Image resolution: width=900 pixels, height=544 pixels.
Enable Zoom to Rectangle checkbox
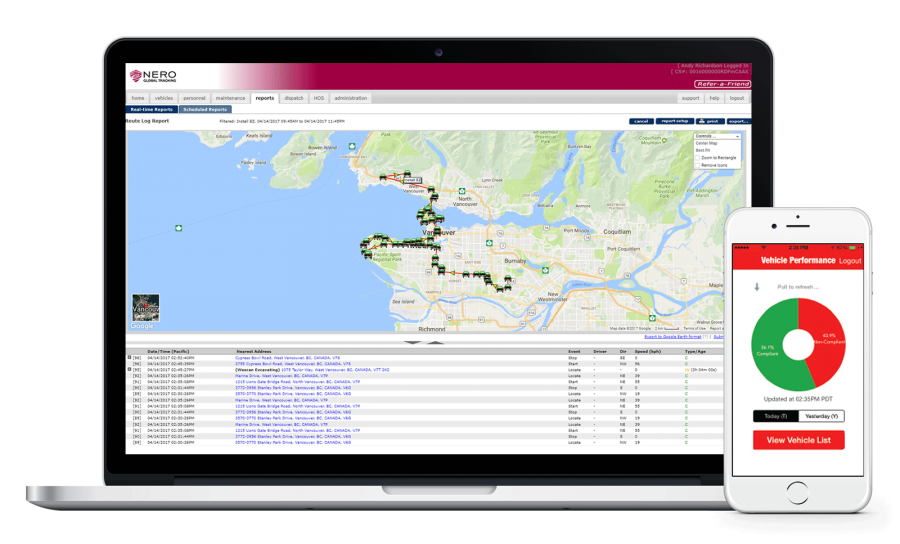pyautogui.click(x=698, y=158)
